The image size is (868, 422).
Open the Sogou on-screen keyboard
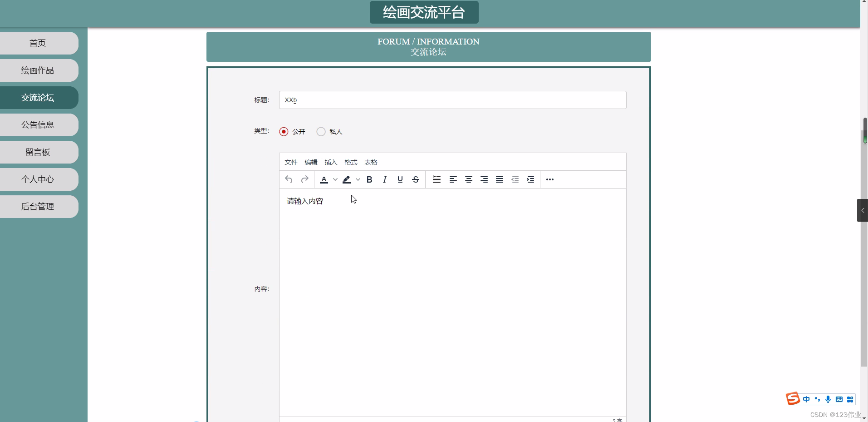(839, 399)
